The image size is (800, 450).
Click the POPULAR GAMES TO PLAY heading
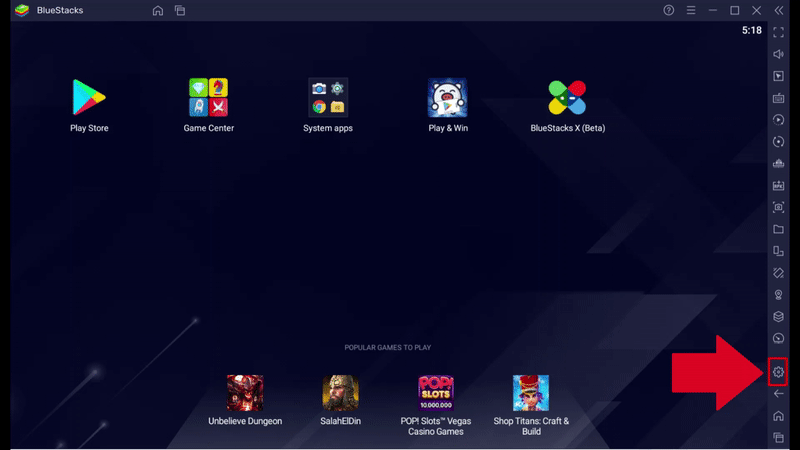388,347
